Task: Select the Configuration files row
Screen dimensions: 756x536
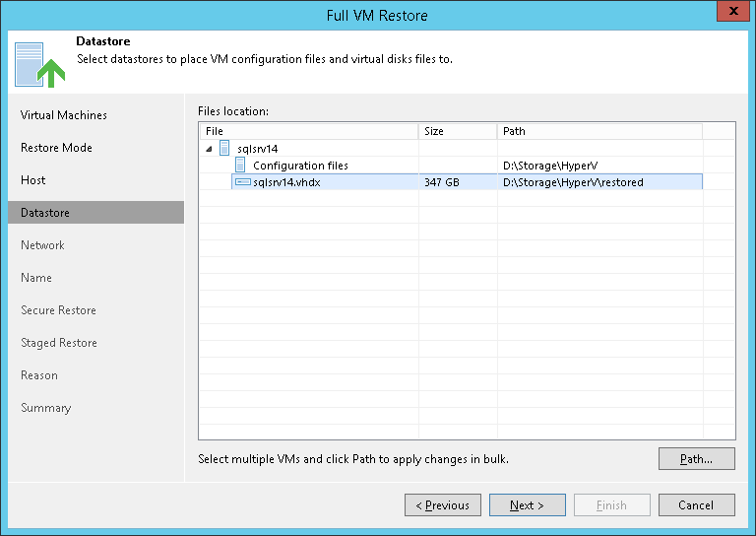Action: point(300,166)
